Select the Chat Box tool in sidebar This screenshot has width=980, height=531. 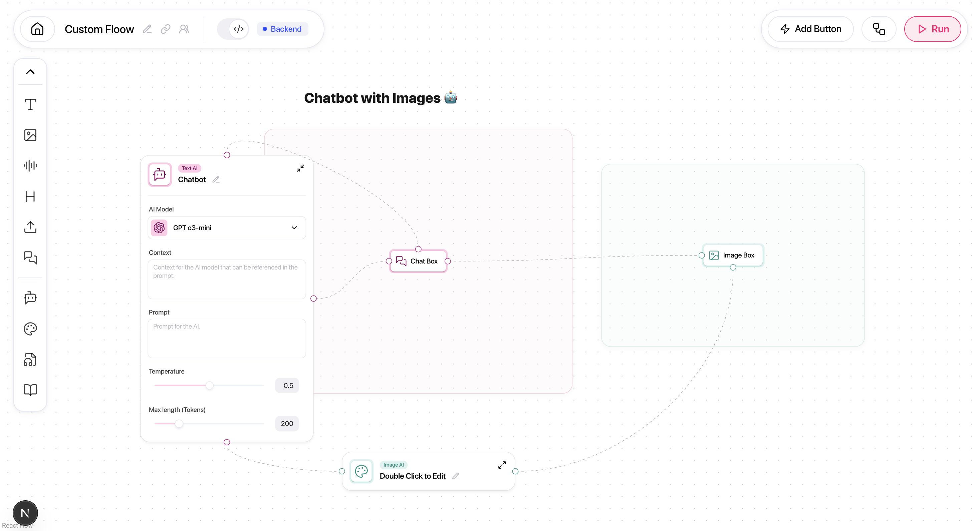coord(30,258)
